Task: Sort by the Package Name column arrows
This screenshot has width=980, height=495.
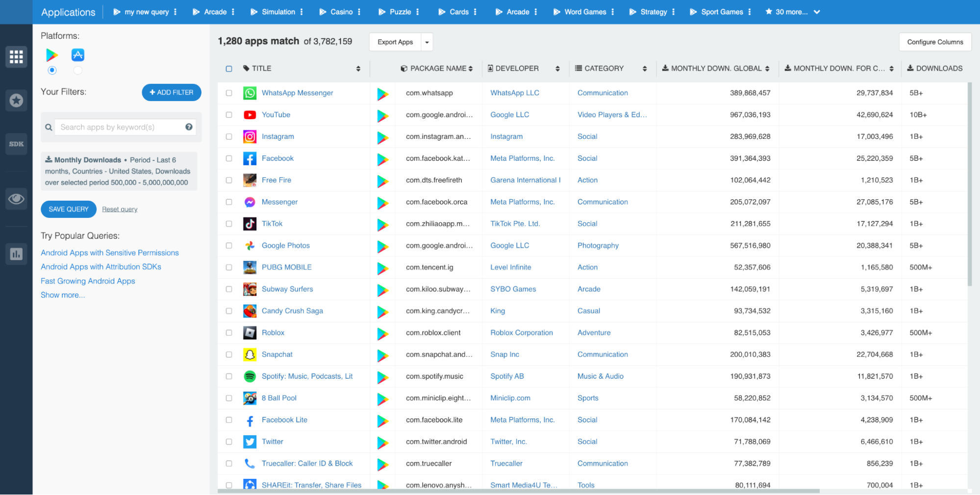Action: (471, 69)
